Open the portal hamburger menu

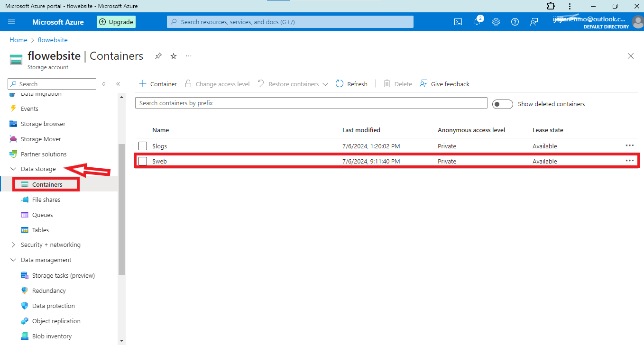[x=12, y=22]
